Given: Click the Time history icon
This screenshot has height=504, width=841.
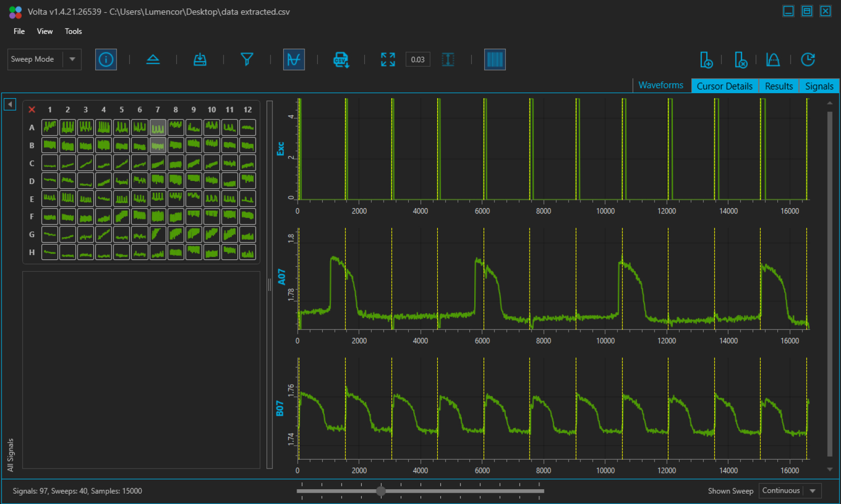Looking at the screenshot, I should pyautogui.click(x=808, y=60).
